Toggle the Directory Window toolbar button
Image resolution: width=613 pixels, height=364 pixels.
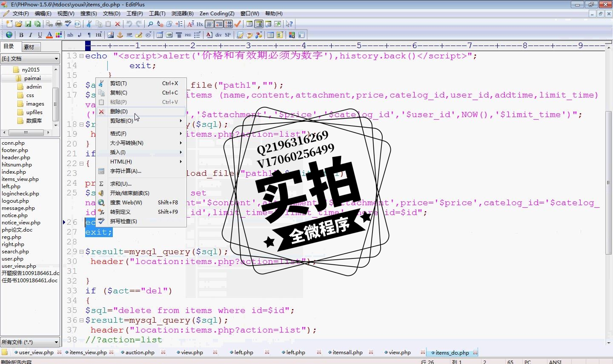point(259,24)
